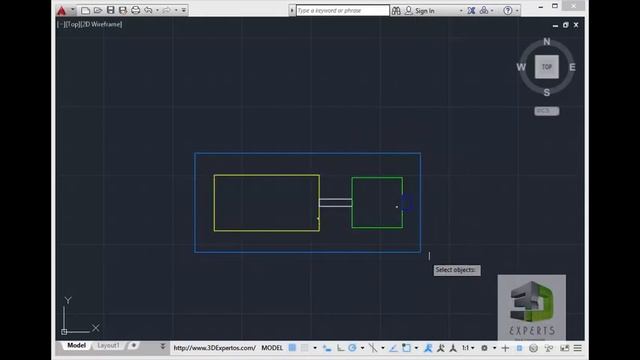Viewport: 640px width, 360px height.
Task: Toggle snap mode in status bar
Action: pos(304,348)
